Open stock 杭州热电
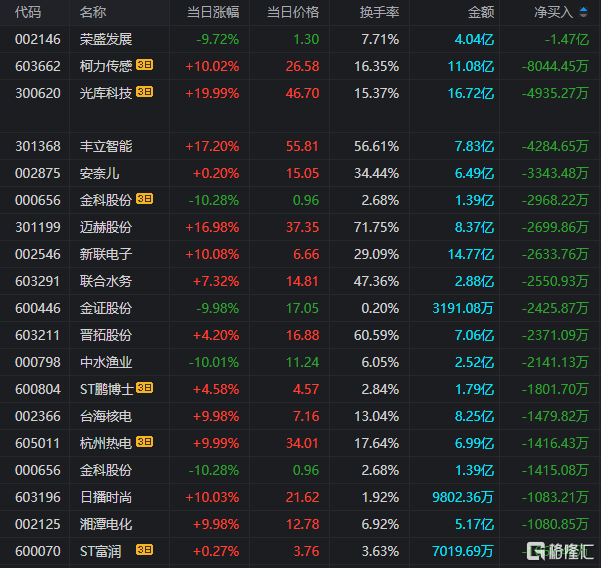The height and width of the screenshot is (568, 601). [x=106, y=443]
